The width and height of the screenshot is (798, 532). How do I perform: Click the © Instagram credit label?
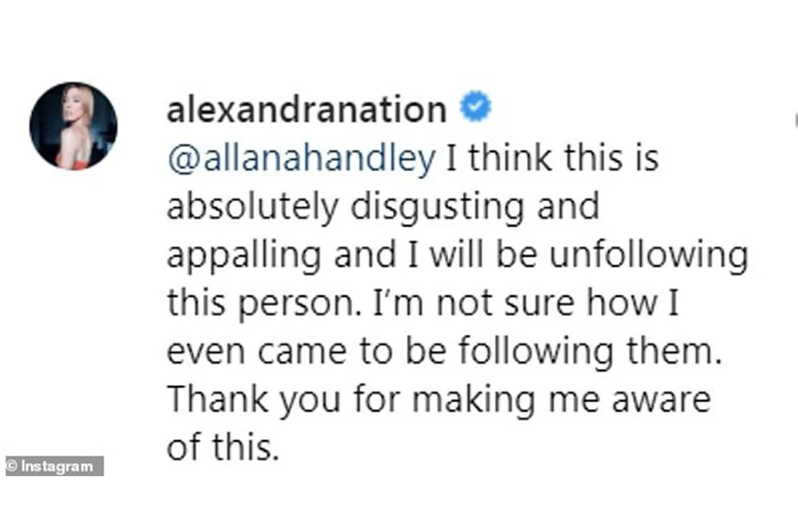(54, 467)
